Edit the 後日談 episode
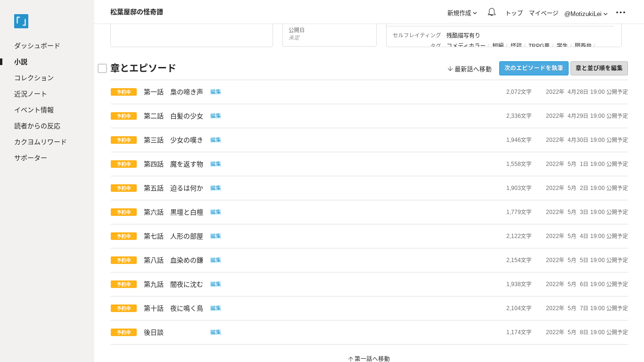The image size is (644, 362). coord(215,332)
